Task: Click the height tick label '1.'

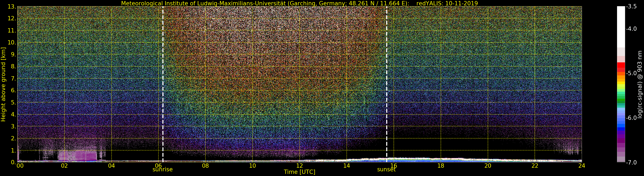Action: [13, 151]
